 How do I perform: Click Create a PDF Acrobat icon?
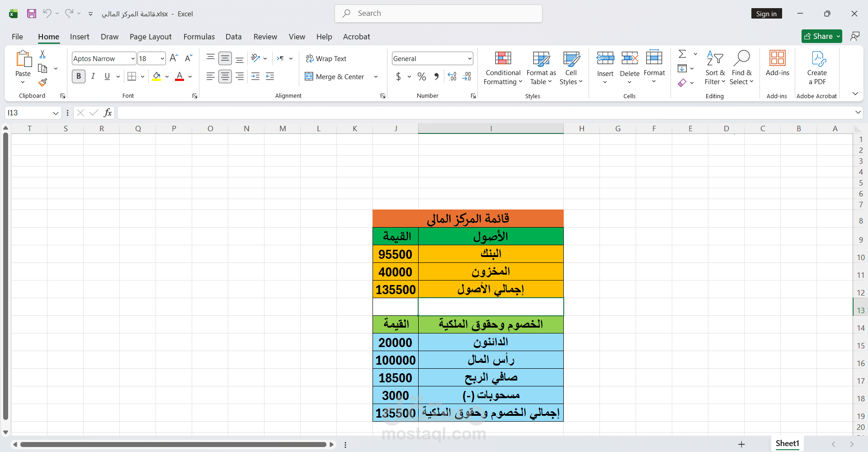point(817,67)
